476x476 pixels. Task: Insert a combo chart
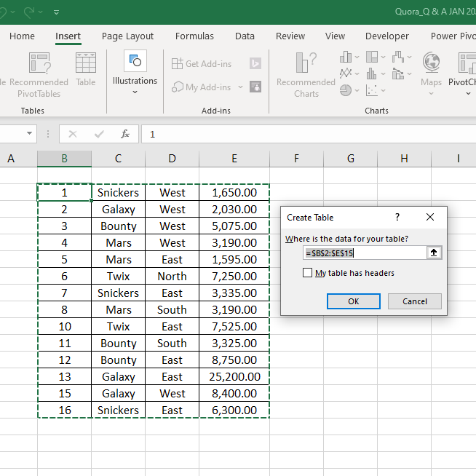point(398,74)
